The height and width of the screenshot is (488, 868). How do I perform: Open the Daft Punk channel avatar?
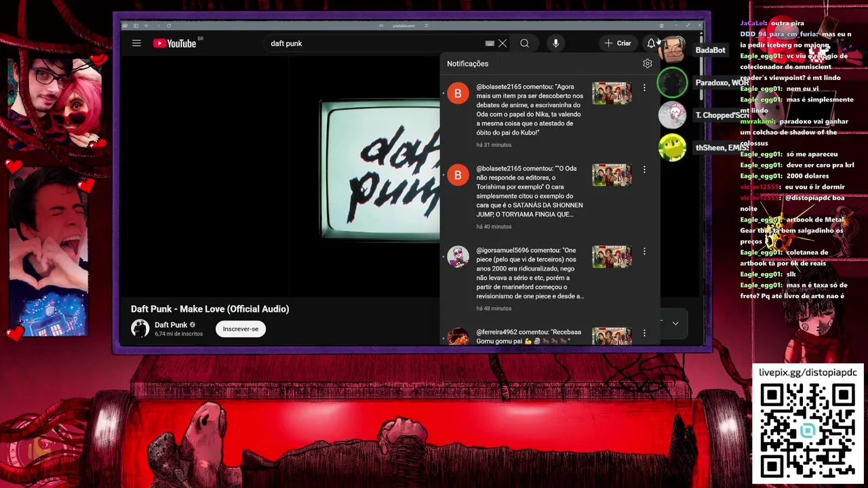tap(140, 329)
